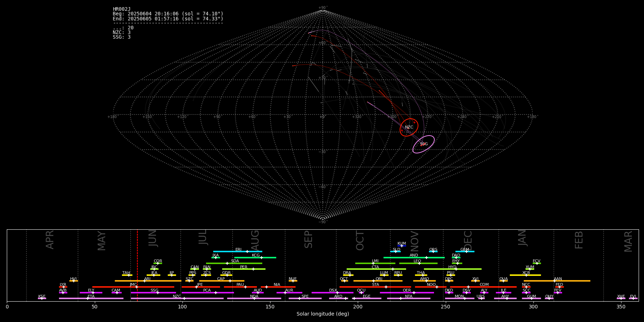Image resolution: width=644 pixels, height=322 pixels.
Task: Select the PER shower bar in the timeline
Action: (x=244, y=269)
